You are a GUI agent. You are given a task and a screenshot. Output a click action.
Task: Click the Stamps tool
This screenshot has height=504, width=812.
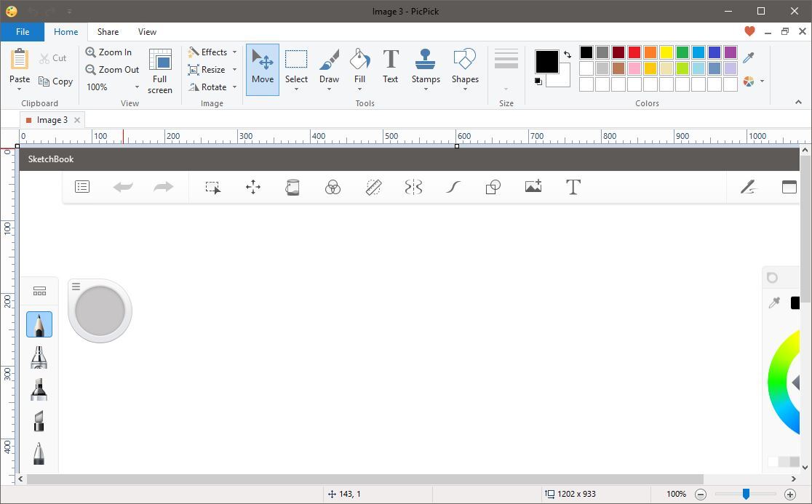coord(426,67)
